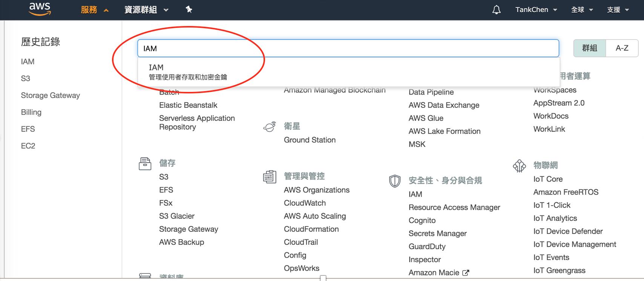This screenshot has width=644, height=281.
Task: Open Amazon Macie link
Action: 434,273
